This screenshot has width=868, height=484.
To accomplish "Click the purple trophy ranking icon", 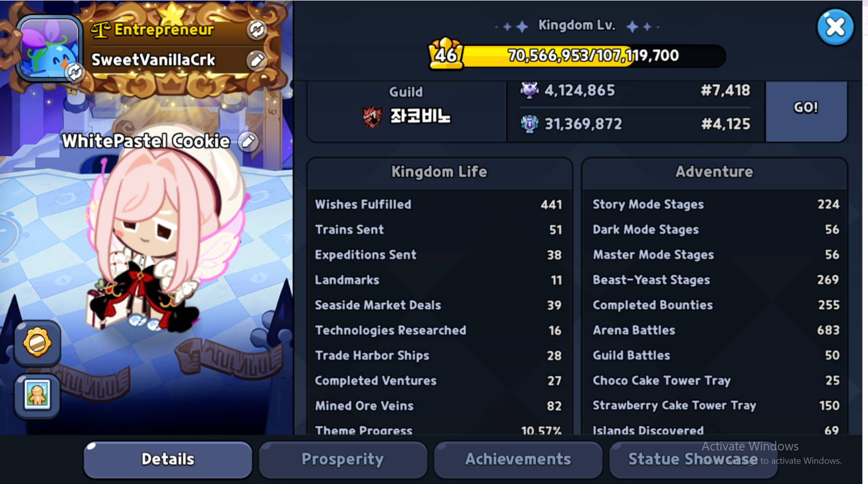I will click(529, 90).
